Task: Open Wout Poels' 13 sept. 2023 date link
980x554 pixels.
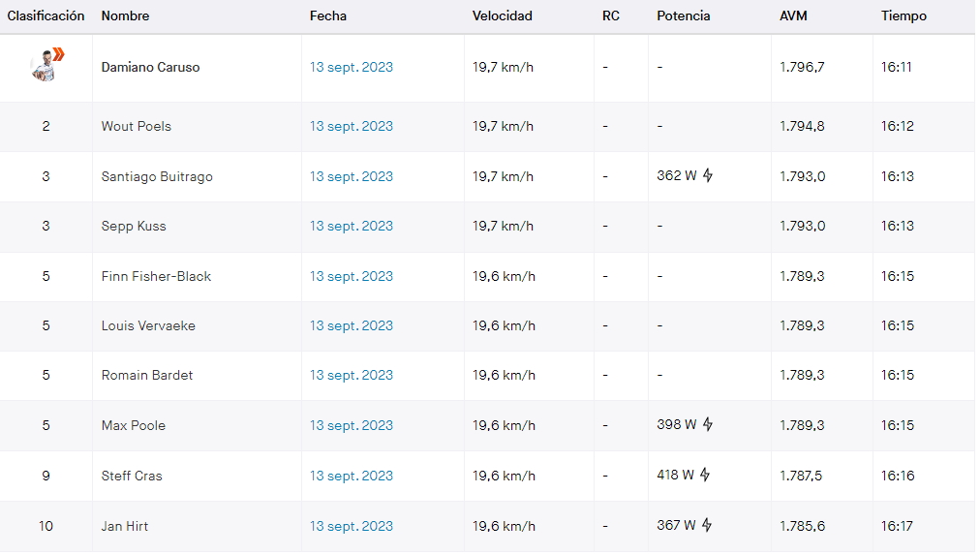Action: (x=352, y=126)
